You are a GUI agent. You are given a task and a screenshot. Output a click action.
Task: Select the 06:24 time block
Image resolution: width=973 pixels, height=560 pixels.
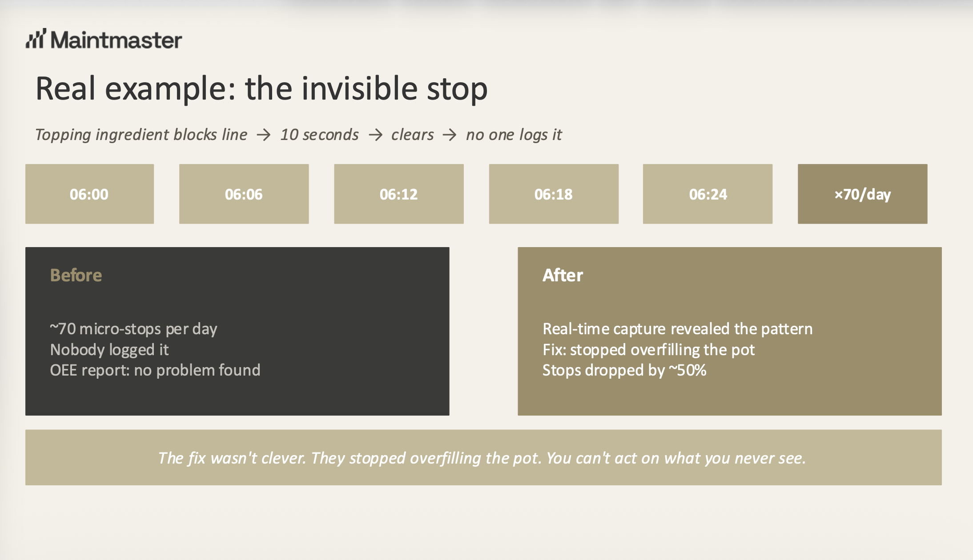(708, 194)
